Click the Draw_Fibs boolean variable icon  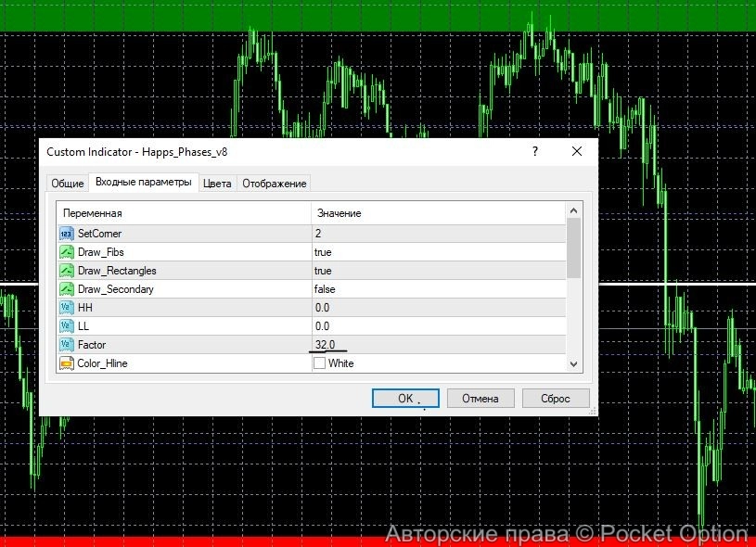(x=67, y=252)
